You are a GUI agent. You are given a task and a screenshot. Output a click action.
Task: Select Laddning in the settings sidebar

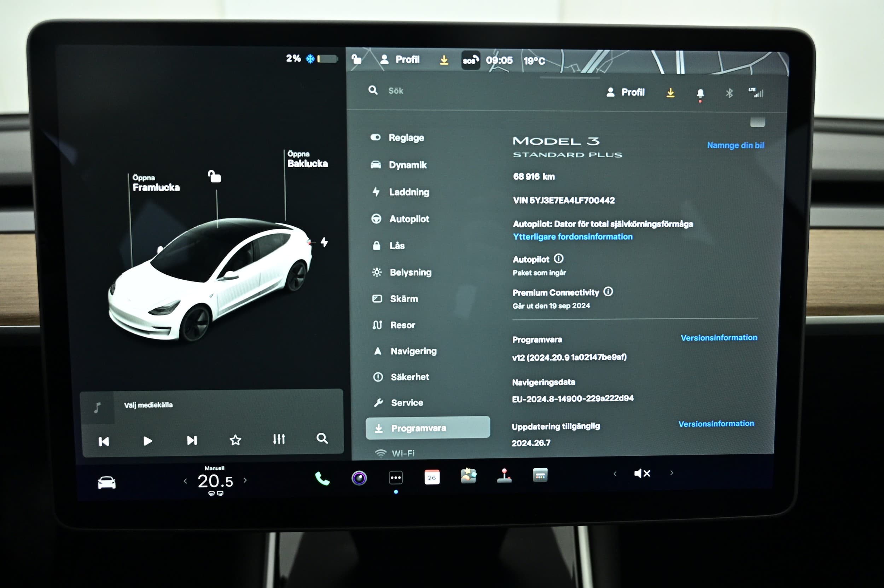(x=401, y=192)
